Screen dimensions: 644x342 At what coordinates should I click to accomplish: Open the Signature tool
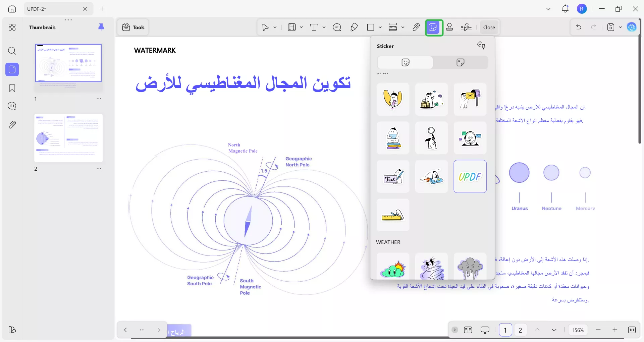(x=466, y=27)
